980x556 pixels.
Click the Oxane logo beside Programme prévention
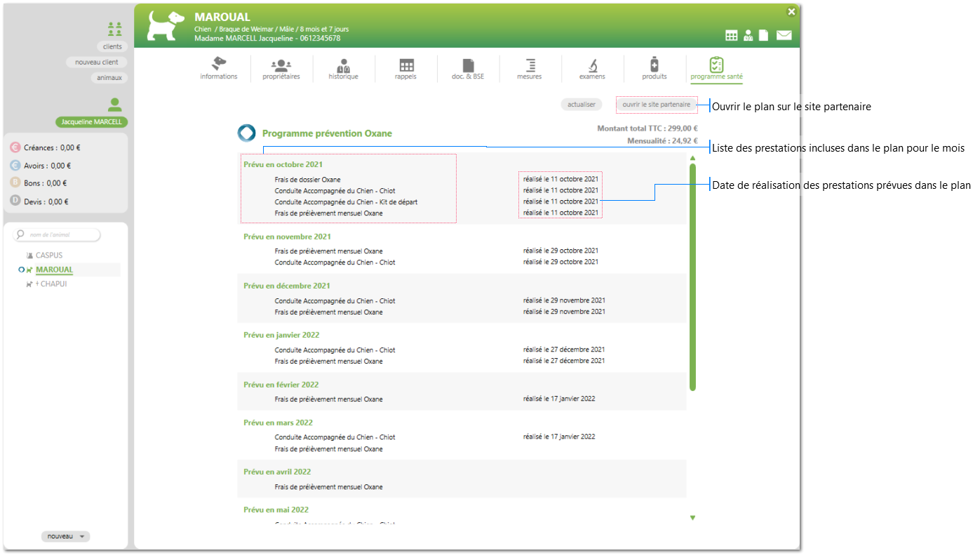tap(247, 133)
